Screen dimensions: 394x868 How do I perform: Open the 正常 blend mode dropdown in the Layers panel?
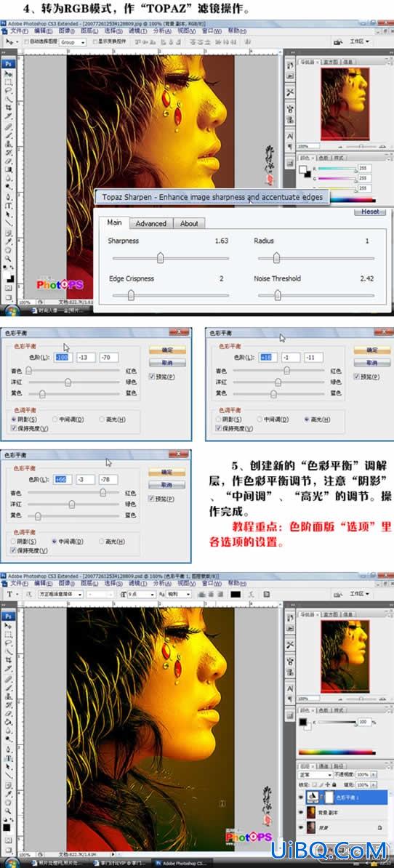coord(315,775)
